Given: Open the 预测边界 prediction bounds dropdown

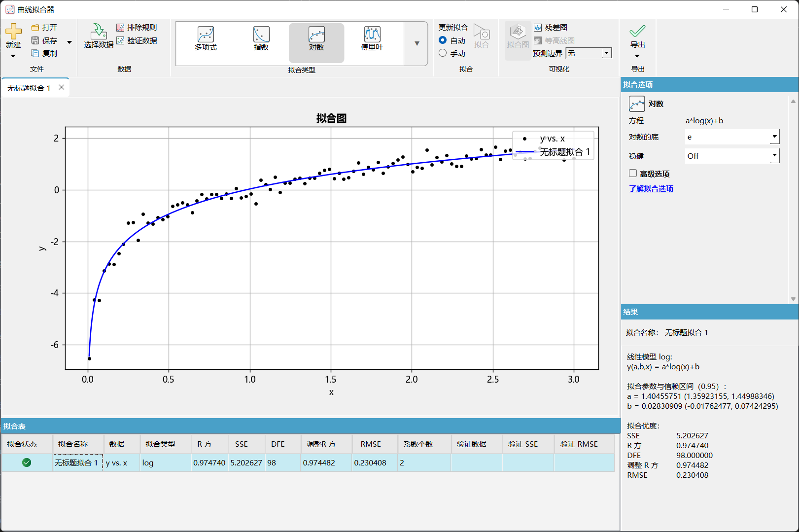Looking at the screenshot, I should tap(606, 53).
